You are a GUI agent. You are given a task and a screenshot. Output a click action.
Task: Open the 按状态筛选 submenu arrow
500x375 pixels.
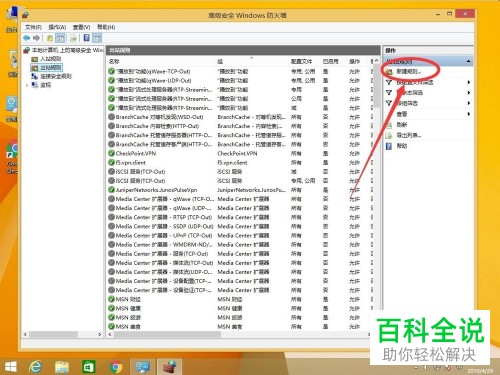click(x=469, y=93)
